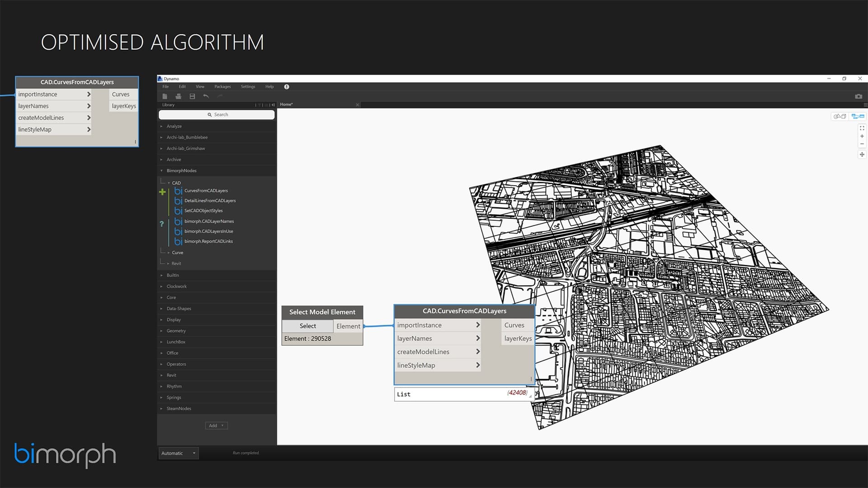Select the Home workspace tab
The height and width of the screenshot is (488, 868).
point(286,104)
